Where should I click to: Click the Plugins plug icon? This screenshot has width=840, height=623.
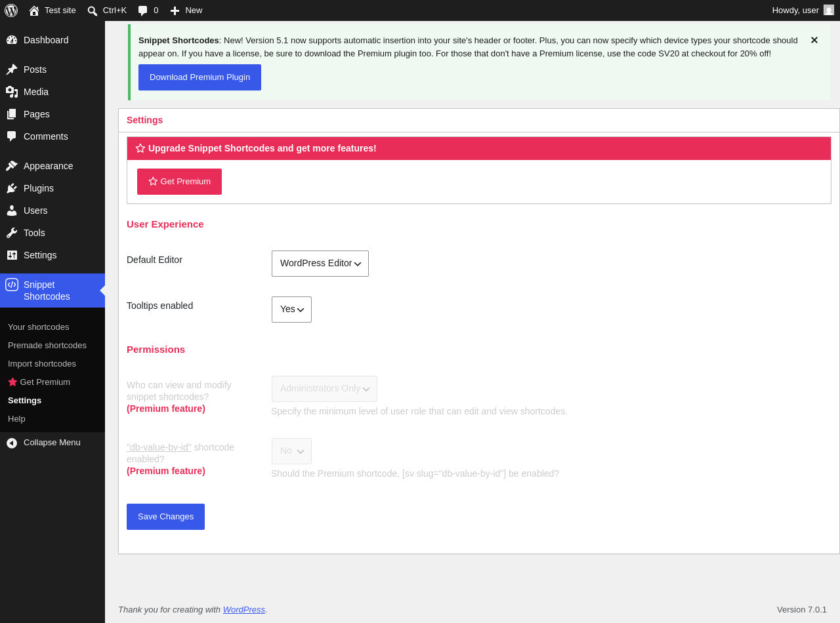[12, 188]
